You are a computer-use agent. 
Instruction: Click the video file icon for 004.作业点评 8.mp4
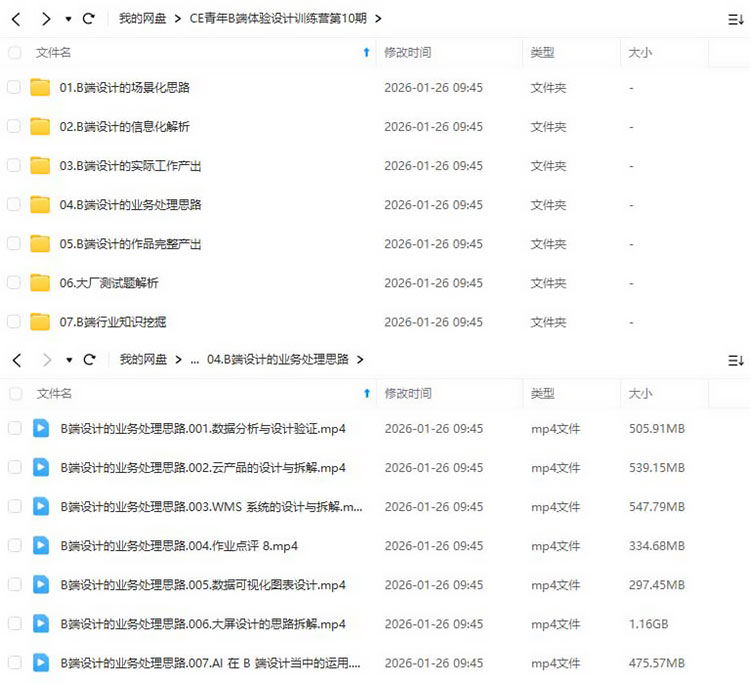coord(41,546)
